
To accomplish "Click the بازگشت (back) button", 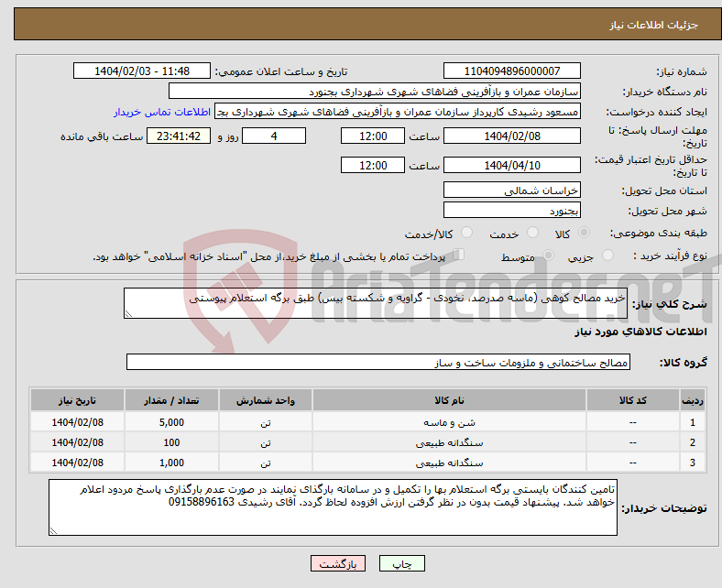I will point(338,563).
